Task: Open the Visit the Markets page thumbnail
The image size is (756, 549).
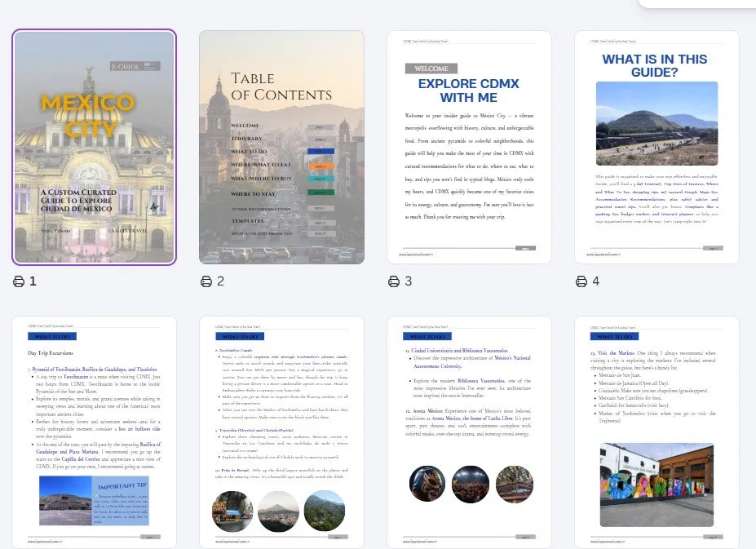Action: (x=657, y=432)
